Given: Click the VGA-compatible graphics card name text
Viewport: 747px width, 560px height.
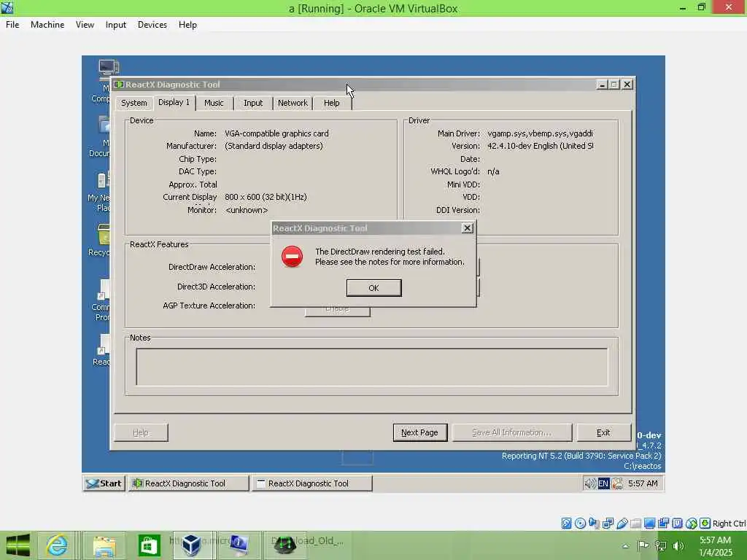Looking at the screenshot, I should 276,134.
